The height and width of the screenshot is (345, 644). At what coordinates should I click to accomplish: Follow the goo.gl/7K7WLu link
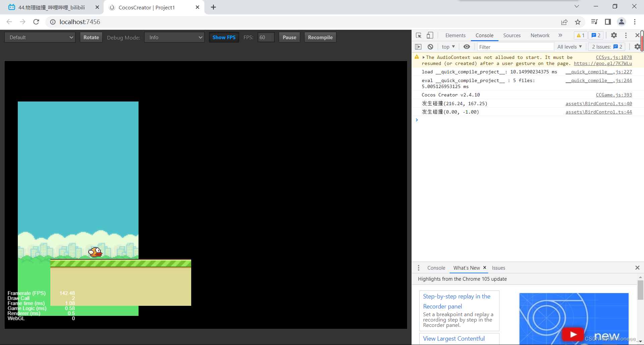pos(603,63)
